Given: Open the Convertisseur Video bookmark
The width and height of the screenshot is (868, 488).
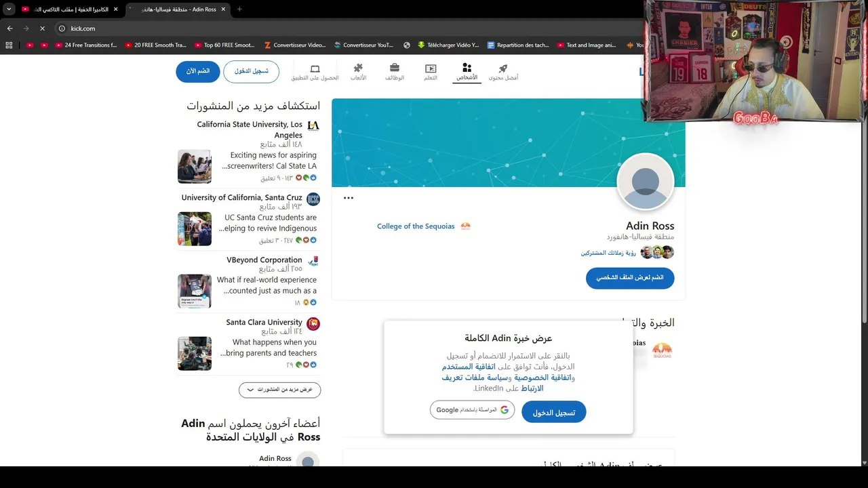Looking at the screenshot, I should coord(295,45).
